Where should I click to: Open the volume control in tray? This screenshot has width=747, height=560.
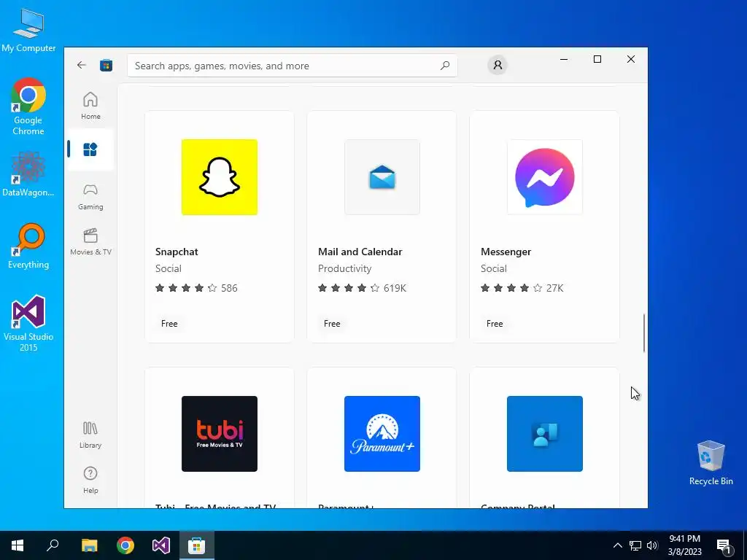click(x=652, y=545)
